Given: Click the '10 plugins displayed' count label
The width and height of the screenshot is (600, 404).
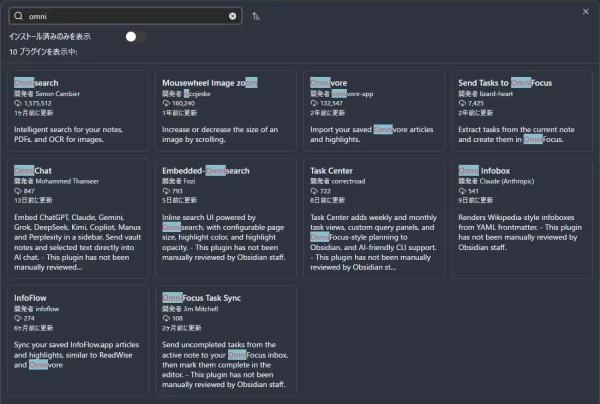Looking at the screenshot, I should pos(43,52).
